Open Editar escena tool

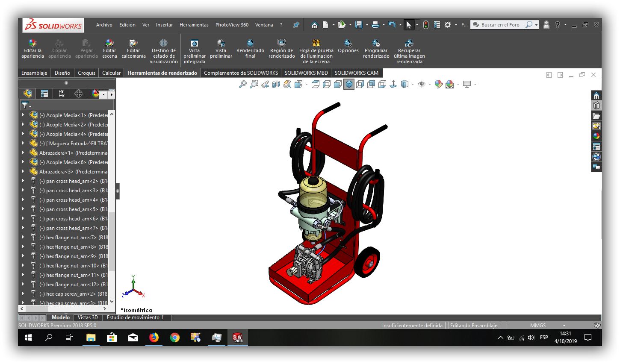pyautogui.click(x=109, y=49)
